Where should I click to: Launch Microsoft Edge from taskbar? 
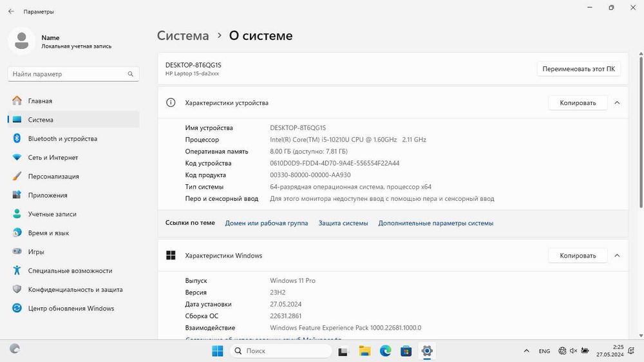(385, 351)
